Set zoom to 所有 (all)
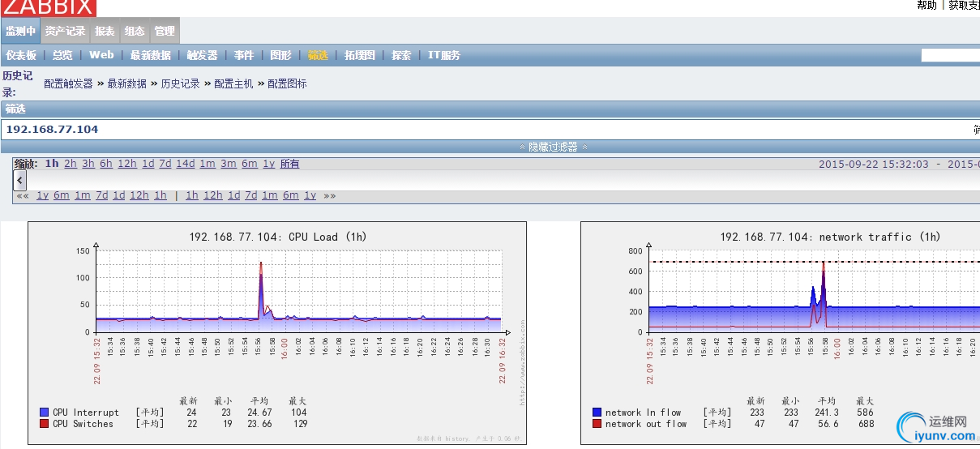 [x=289, y=164]
